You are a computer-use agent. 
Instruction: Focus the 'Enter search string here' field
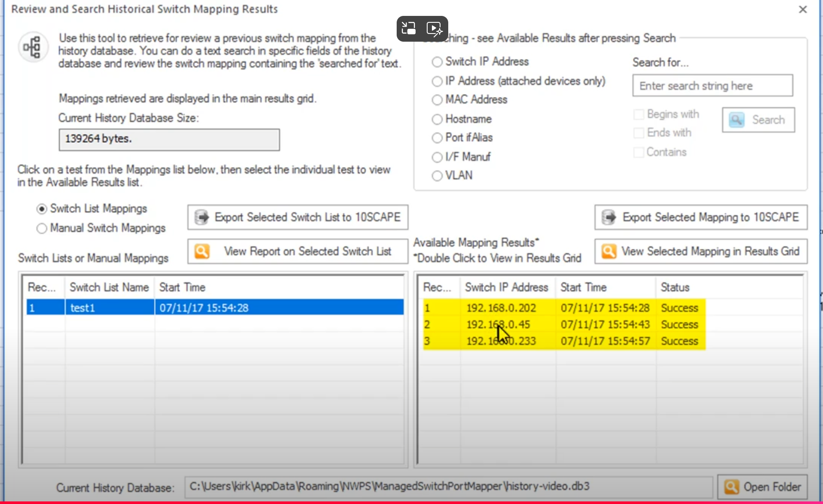[713, 86]
